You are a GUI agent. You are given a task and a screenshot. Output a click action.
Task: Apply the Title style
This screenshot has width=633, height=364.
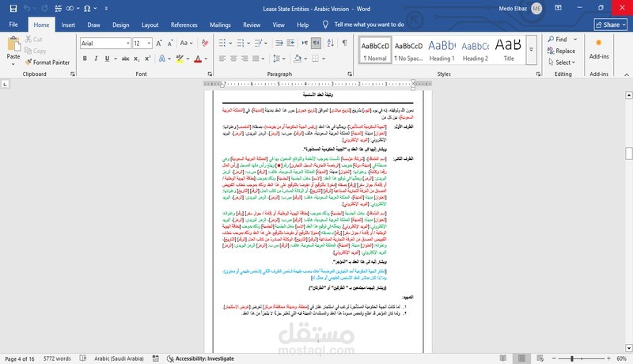click(509, 50)
